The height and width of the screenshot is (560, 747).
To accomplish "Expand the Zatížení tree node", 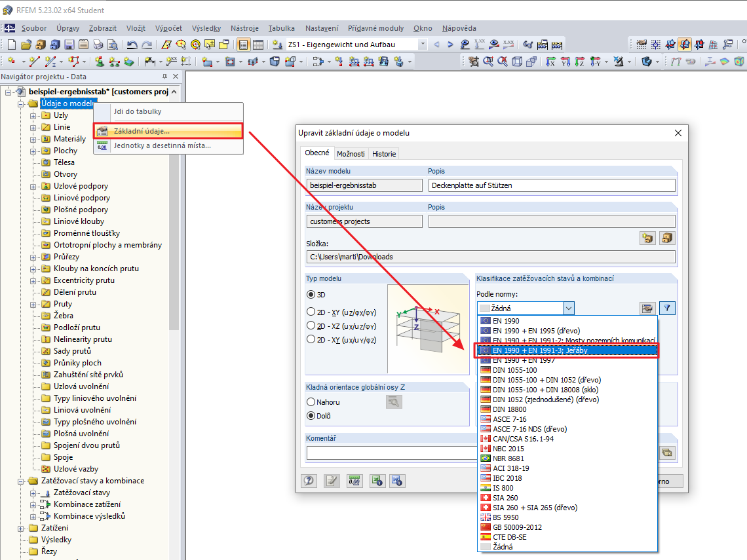I will click(21, 528).
